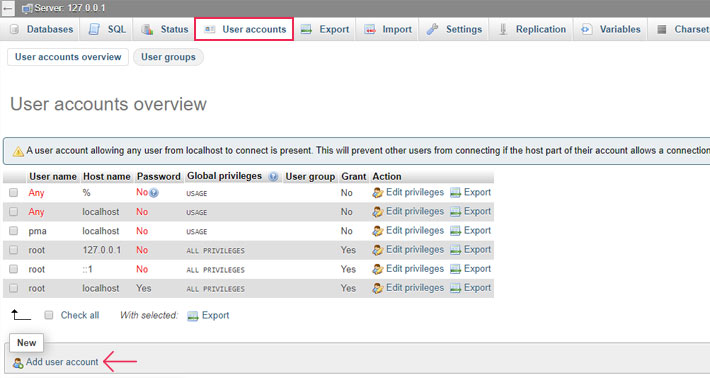Click the Add user account icon

coord(18,363)
